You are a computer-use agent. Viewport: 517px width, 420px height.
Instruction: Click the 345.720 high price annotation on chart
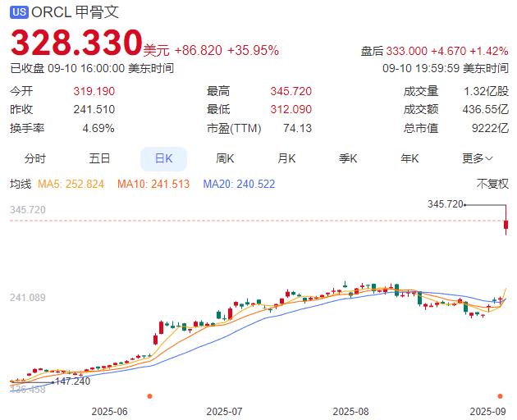[446, 204]
